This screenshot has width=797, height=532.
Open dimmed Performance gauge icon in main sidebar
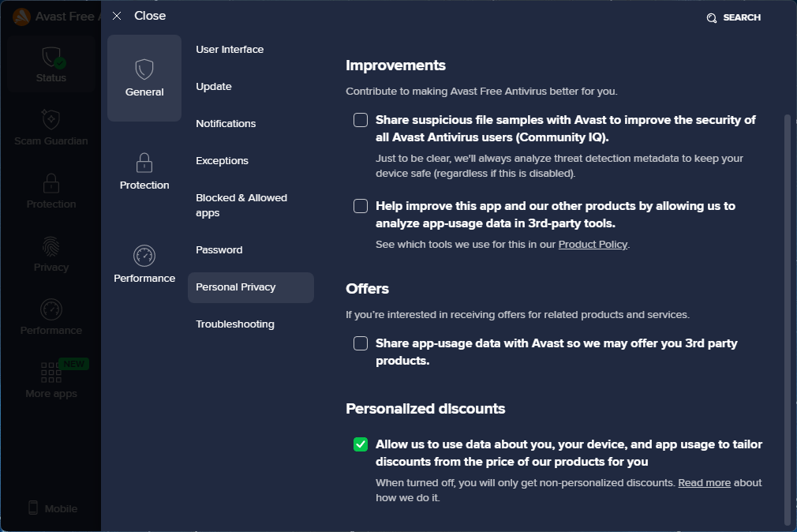pyautogui.click(x=51, y=309)
